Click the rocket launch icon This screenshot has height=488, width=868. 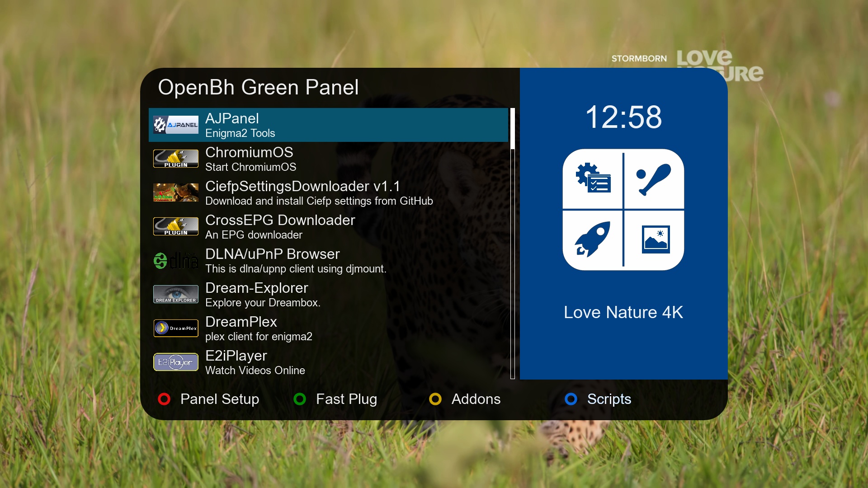coord(592,239)
